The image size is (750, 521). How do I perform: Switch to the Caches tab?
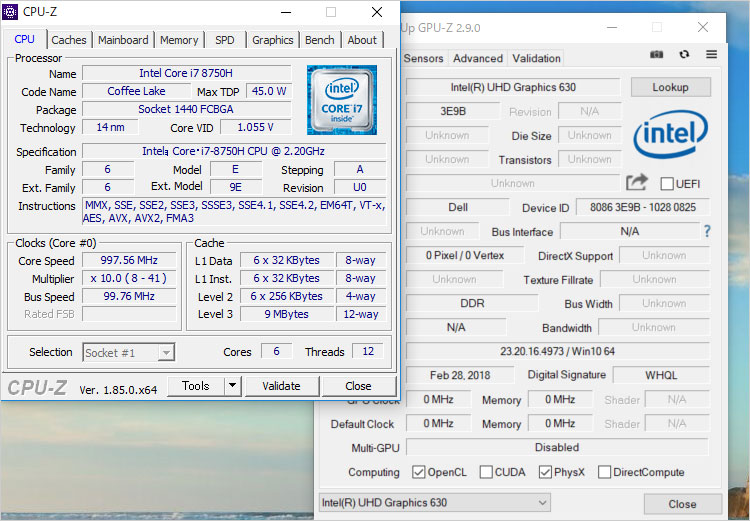[69, 40]
